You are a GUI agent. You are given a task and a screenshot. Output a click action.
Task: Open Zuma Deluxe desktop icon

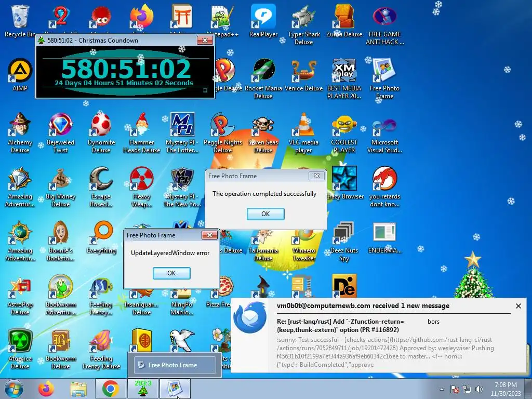(344, 20)
